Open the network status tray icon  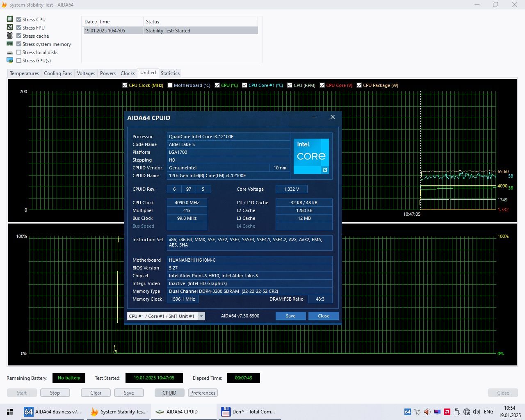coord(467,412)
